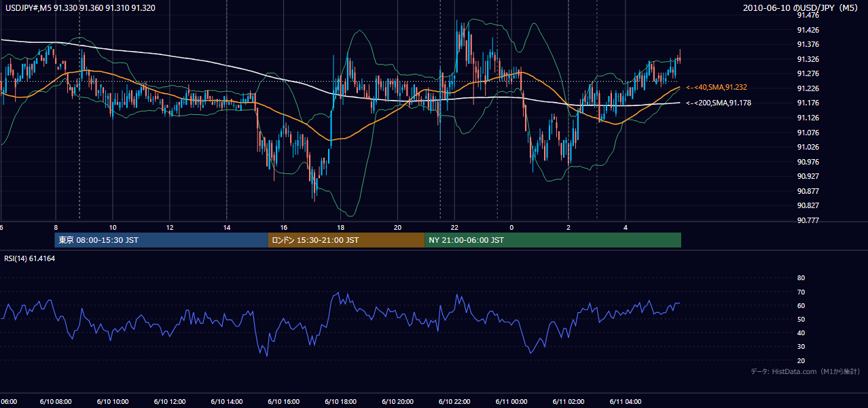The width and height of the screenshot is (868, 408).
Task: Click price axis value 90.976
Action: (808, 161)
